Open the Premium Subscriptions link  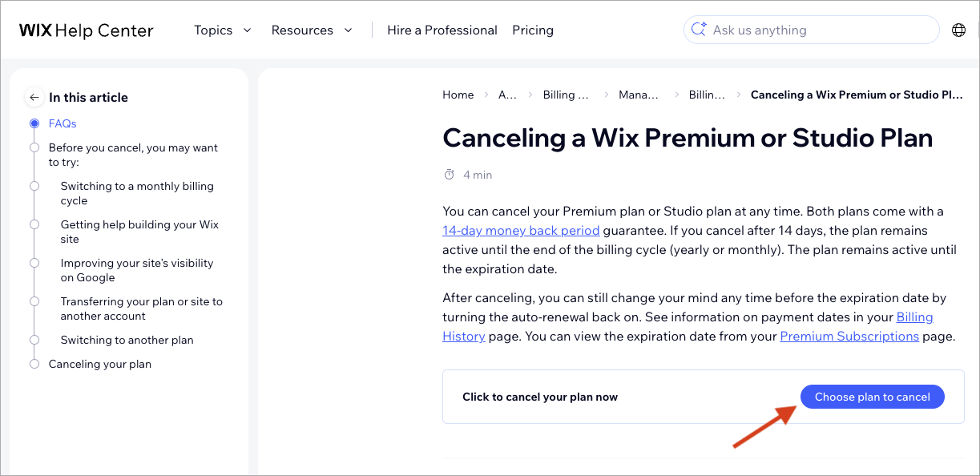click(849, 336)
